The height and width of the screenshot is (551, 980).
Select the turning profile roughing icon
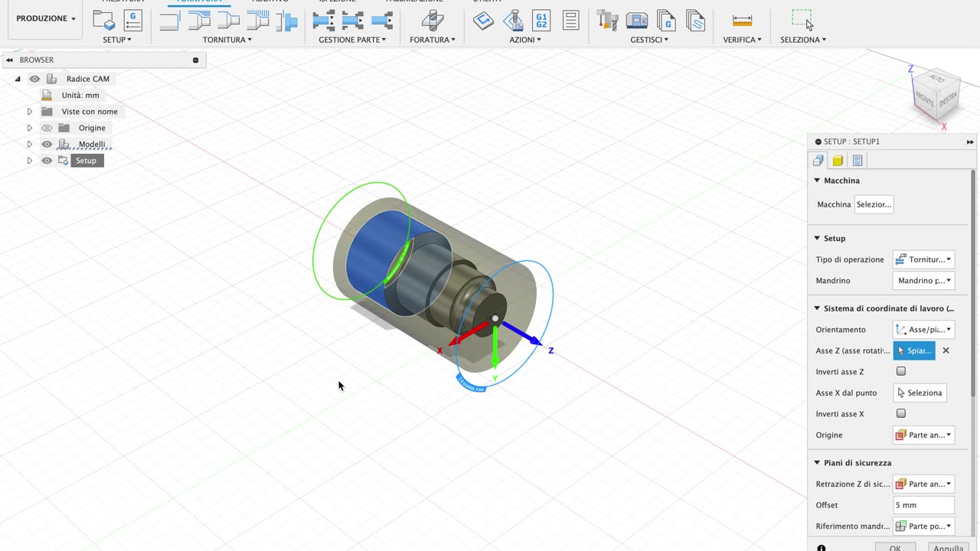coord(199,21)
